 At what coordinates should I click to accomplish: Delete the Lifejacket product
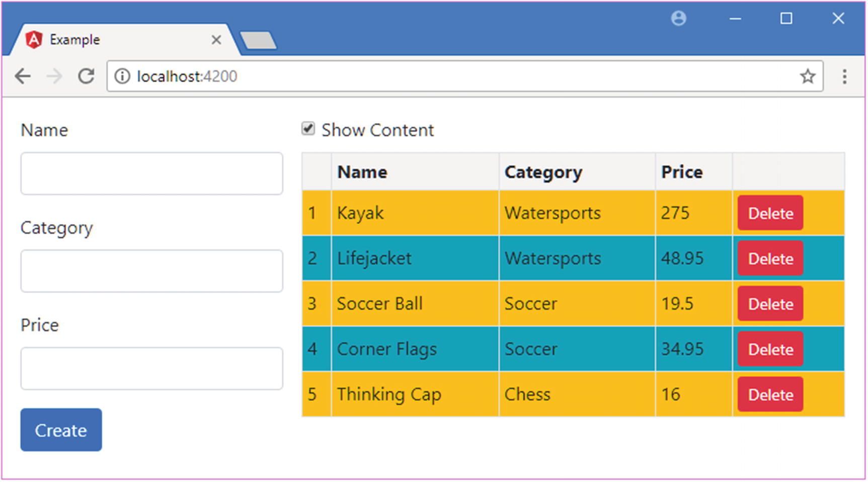point(770,258)
